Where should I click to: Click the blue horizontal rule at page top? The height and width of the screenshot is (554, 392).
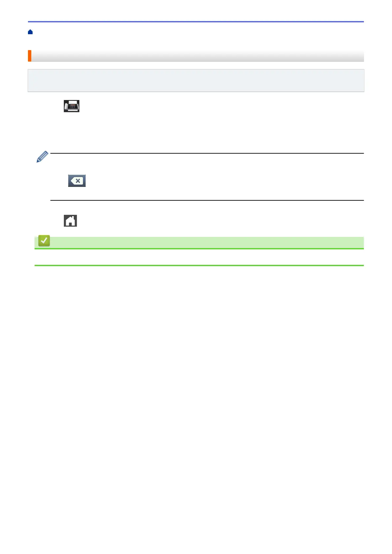[x=196, y=22]
